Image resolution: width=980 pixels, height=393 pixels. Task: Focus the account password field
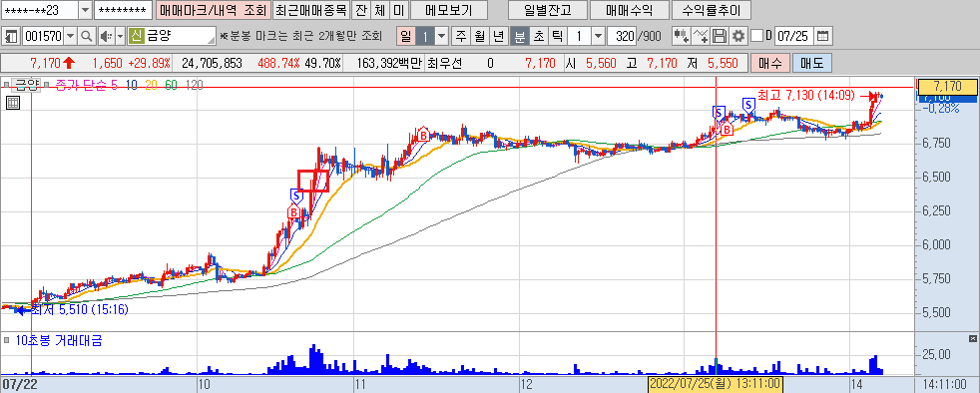coord(123,11)
